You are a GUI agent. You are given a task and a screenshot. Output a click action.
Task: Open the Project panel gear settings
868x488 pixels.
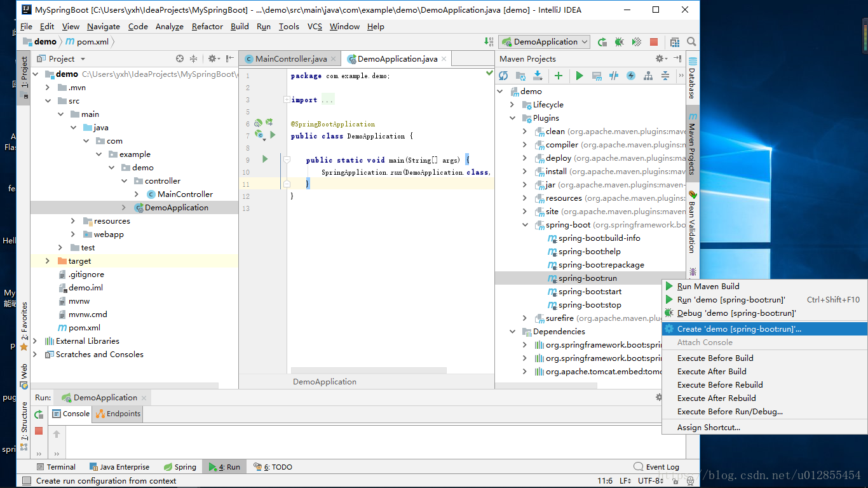(x=214, y=58)
